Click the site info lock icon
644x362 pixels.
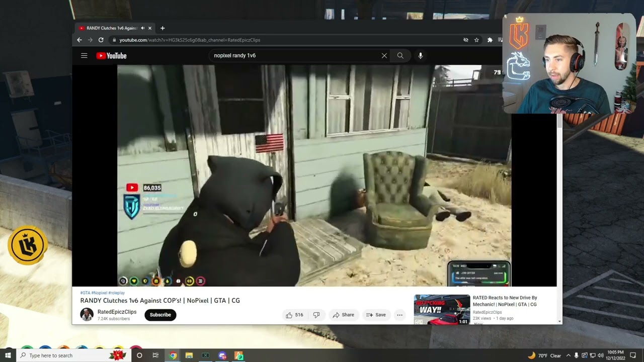114,40
